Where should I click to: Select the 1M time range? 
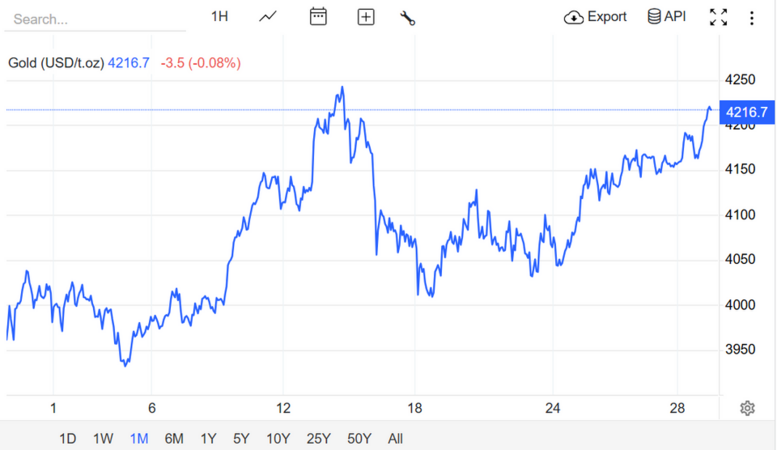[139, 438]
